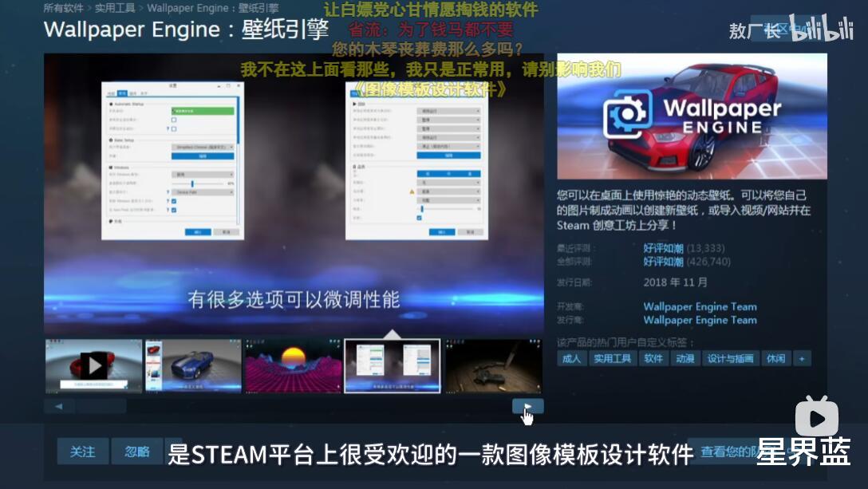Image resolution: width=868 pixels, height=489 pixels.
Task: Open the Wallpaper Engine Team developer link
Action: tap(700, 306)
